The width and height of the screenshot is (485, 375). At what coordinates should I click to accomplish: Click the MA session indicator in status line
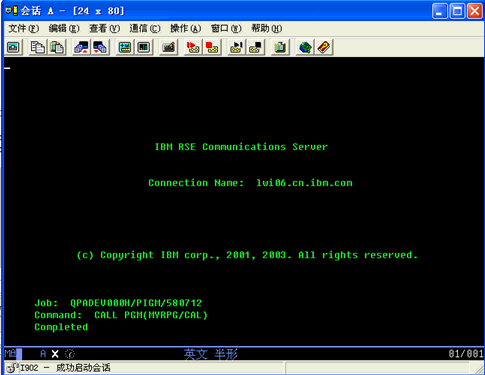click(11, 353)
